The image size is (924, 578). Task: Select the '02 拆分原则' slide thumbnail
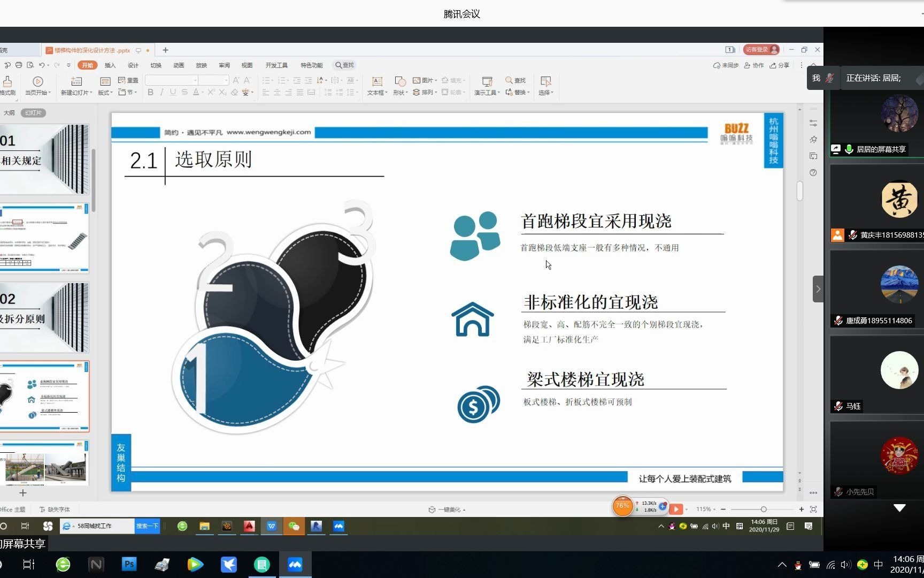point(44,317)
